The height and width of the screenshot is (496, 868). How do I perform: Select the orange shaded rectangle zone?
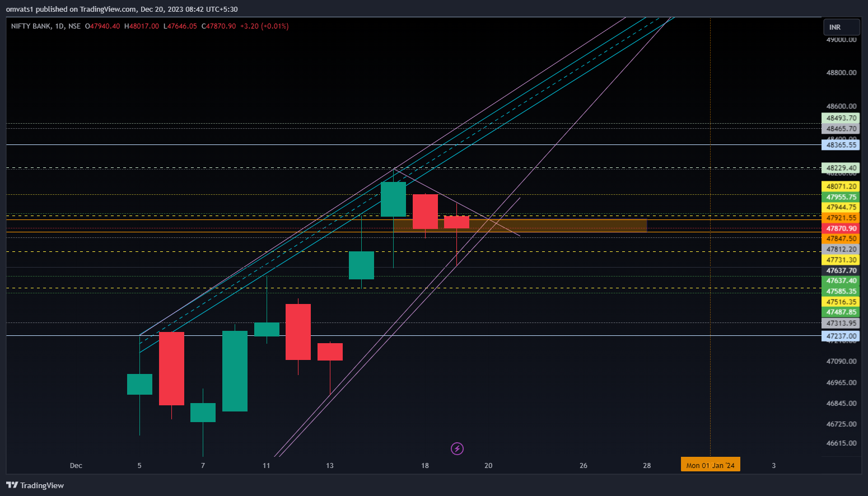(520, 226)
